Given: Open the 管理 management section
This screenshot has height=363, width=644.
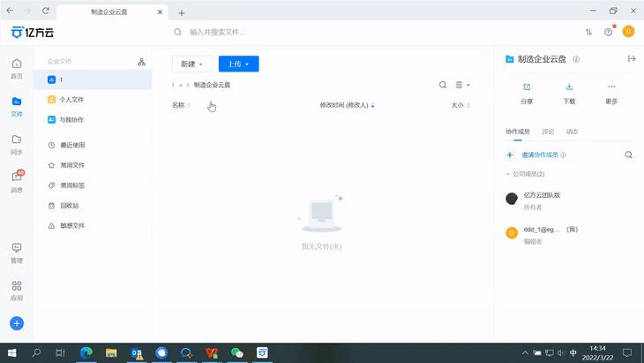Looking at the screenshot, I should click(17, 253).
